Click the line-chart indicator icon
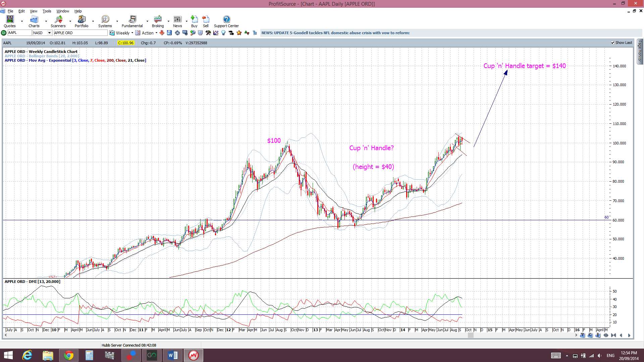The height and width of the screenshot is (362, 644). point(216,33)
